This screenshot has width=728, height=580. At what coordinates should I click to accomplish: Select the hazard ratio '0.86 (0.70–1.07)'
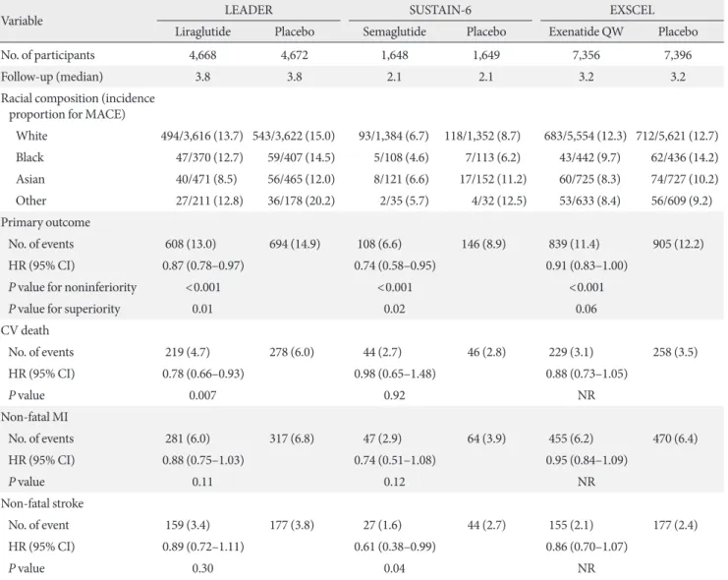[x=587, y=547]
